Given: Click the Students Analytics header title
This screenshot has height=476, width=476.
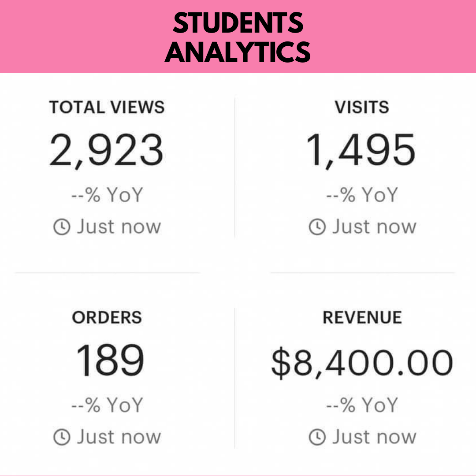Looking at the screenshot, I should (x=238, y=37).
